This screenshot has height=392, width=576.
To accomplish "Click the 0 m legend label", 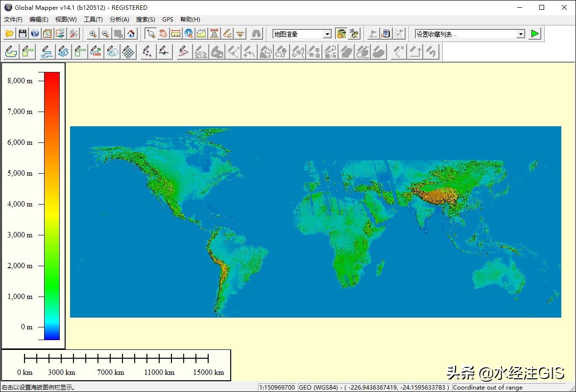I will (x=26, y=327).
